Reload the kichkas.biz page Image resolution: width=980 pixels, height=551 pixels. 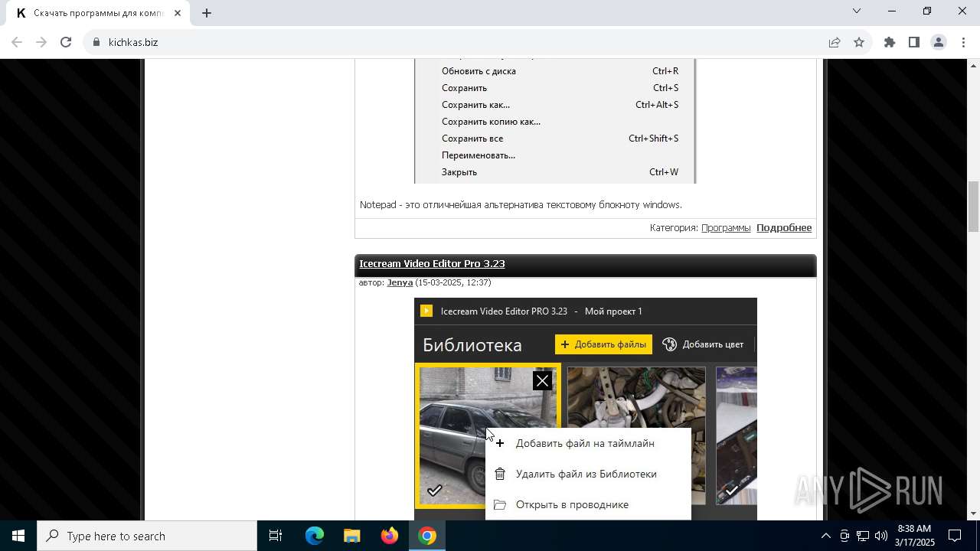pyautogui.click(x=66, y=42)
